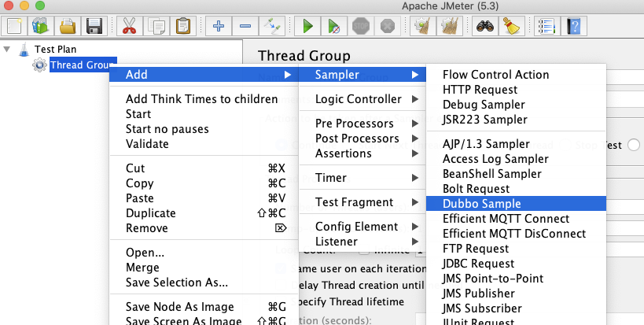Open Help with question mark icon

tap(574, 26)
